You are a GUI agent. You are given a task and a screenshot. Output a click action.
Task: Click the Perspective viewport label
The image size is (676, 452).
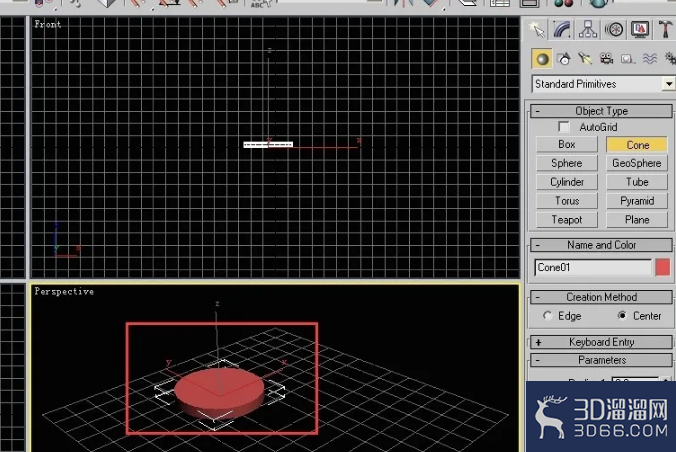(x=64, y=292)
